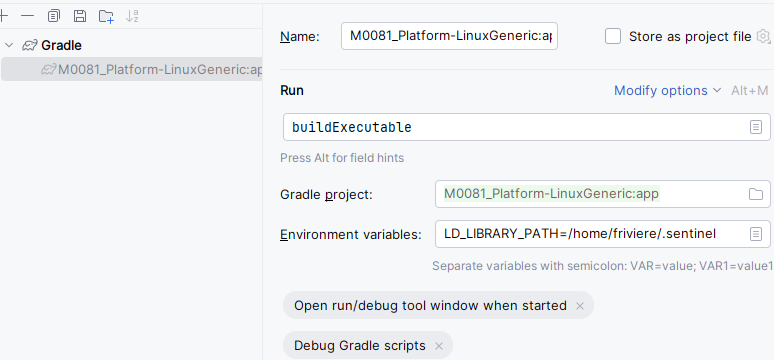Viewport: 774px width, 360px height.
Task: Click the Separate variables with semicolon hint
Action: (603, 266)
